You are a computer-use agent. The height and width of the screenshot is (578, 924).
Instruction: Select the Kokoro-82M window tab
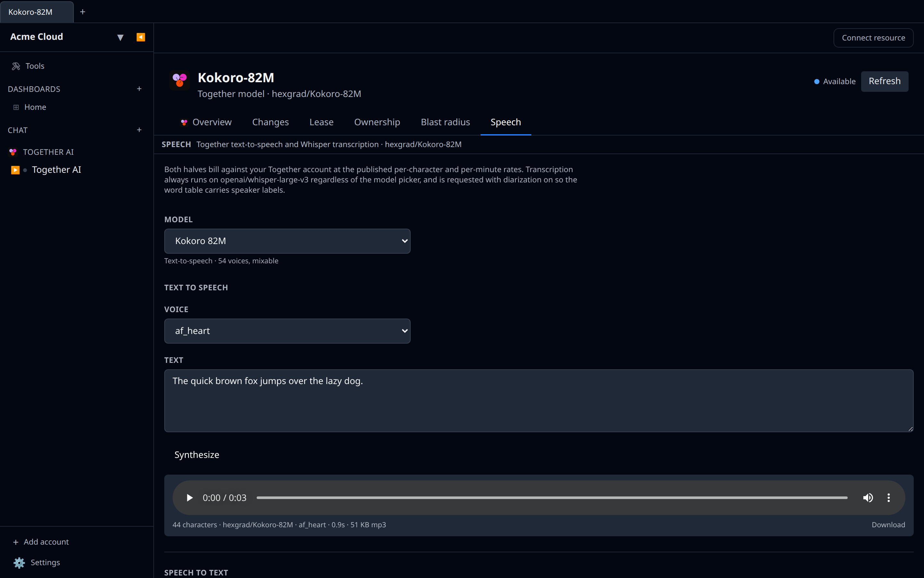[37, 12]
